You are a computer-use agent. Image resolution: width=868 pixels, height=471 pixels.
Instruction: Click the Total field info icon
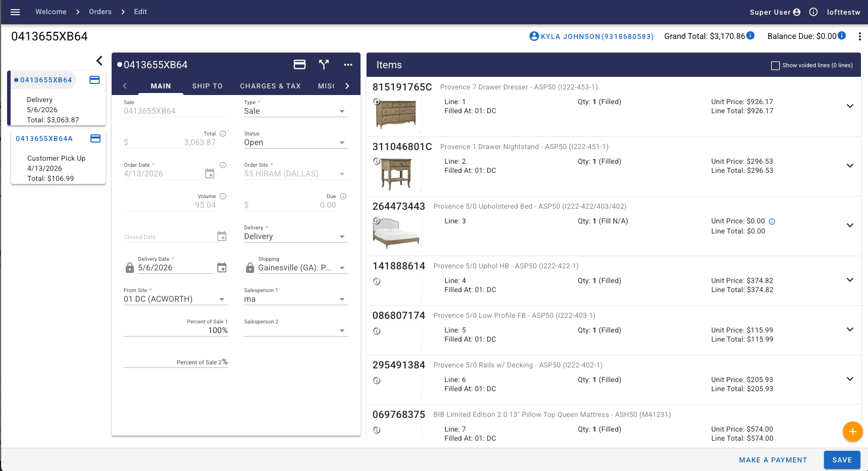pyautogui.click(x=223, y=134)
